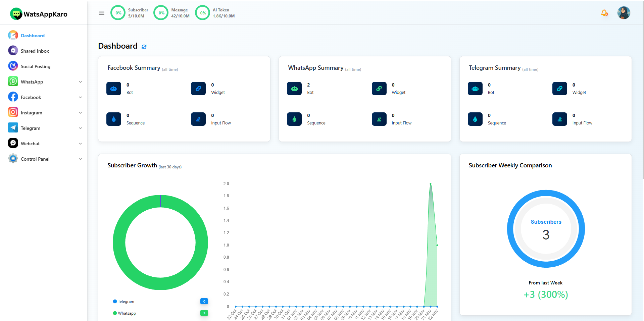644x321 pixels.
Task: Open the notification bell
Action: (604, 13)
